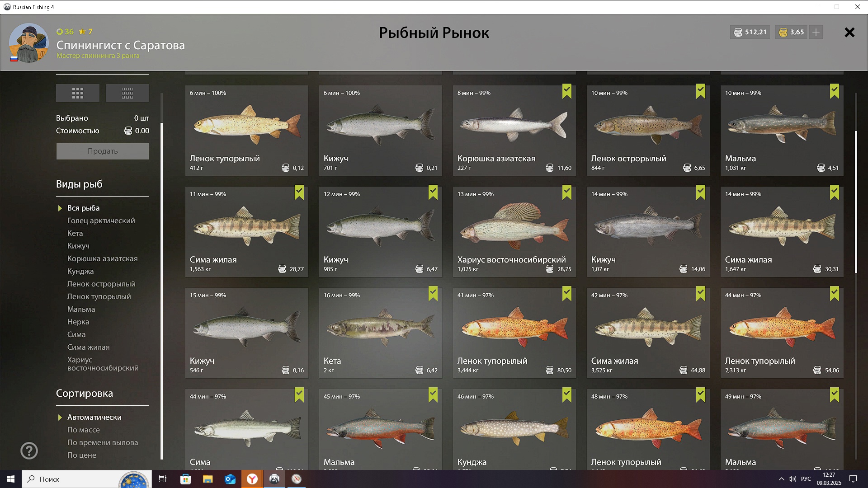
Task: Click the Windows search box Поиск
Action: 86,479
